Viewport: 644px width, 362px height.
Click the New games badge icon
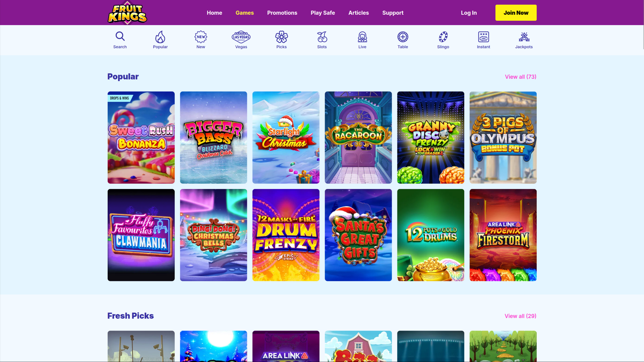(x=201, y=36)
